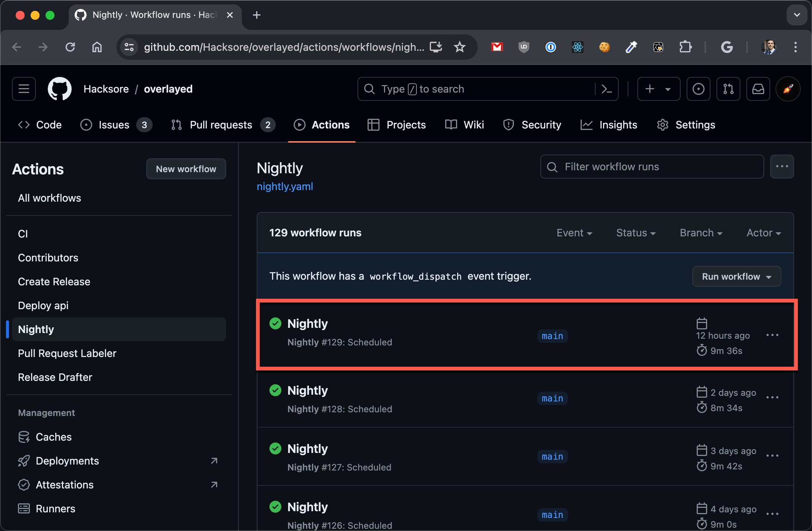Expand the Event filter dropdown
Viewport: 812px width, 531px height.
[574, 233]
